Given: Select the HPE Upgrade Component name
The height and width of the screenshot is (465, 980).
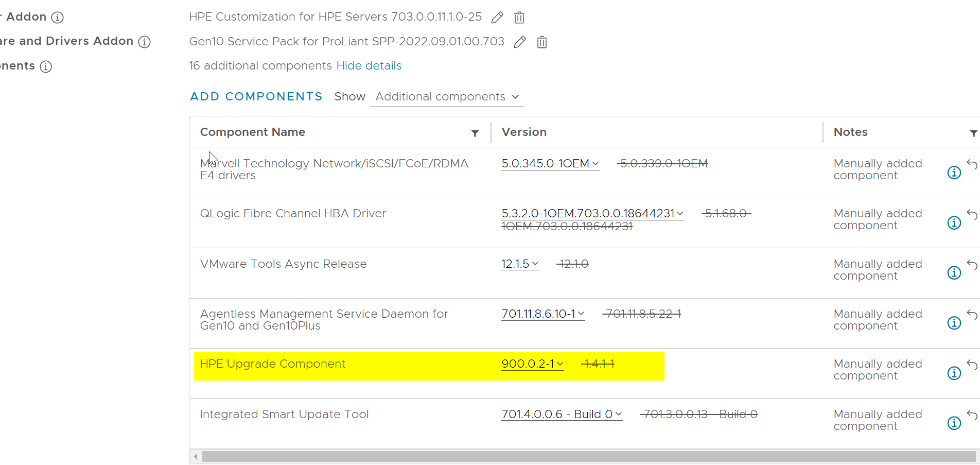Looking at the screenshot, I should [x=273, y=364].
